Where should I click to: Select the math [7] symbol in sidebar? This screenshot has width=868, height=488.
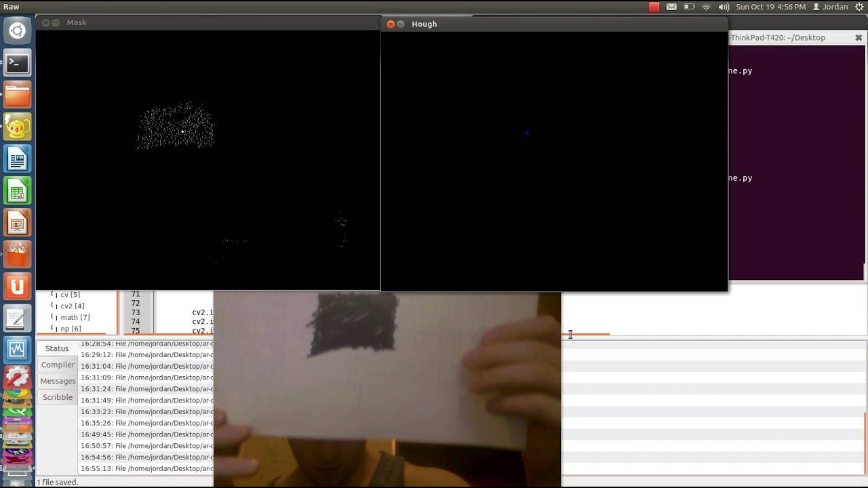(75, 317)
